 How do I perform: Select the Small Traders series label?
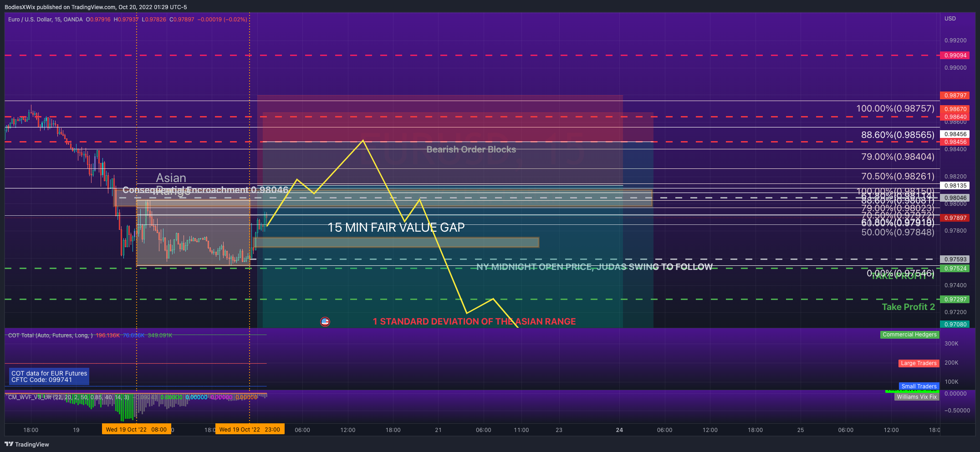coord(919,386)
